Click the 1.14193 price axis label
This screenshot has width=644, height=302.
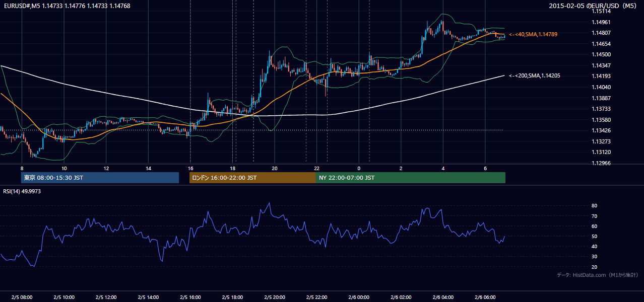[x=601, y=77]
